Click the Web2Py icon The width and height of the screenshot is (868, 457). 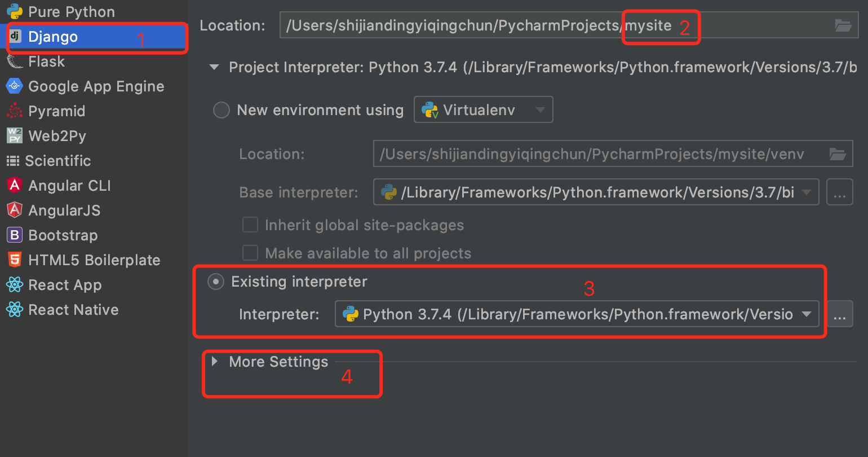15,136
